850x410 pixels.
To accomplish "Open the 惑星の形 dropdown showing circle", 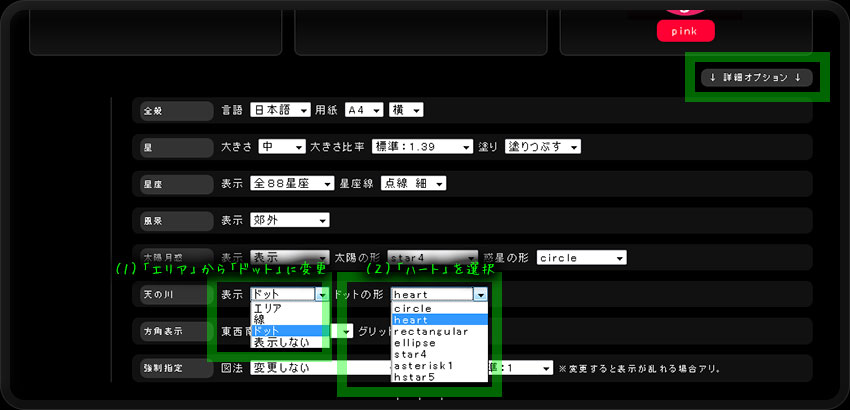I will click(x=582, y=258).
